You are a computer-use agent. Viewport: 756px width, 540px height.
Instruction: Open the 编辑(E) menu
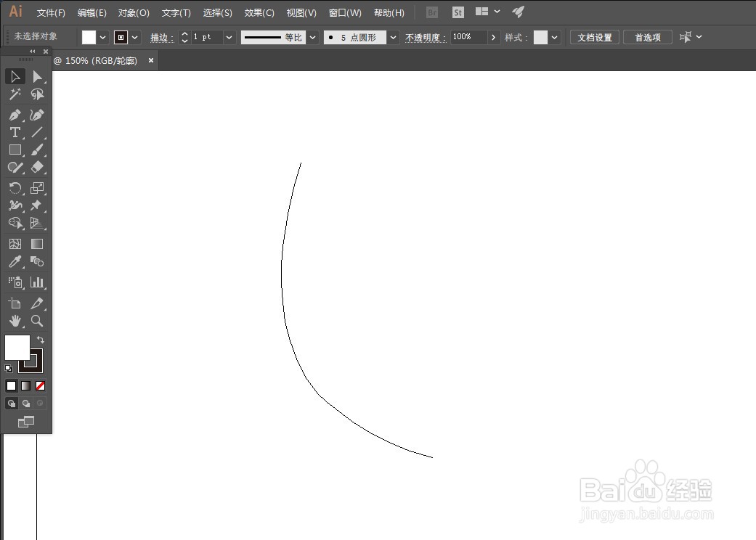tap(92, 13)
